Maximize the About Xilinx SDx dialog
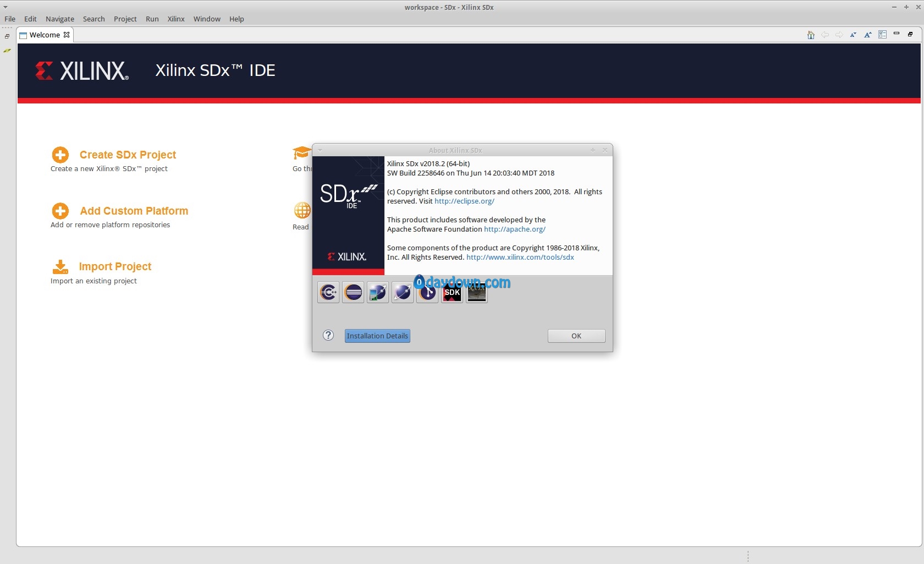The height and width of the screenshot is (564, 924). point(593,150)
